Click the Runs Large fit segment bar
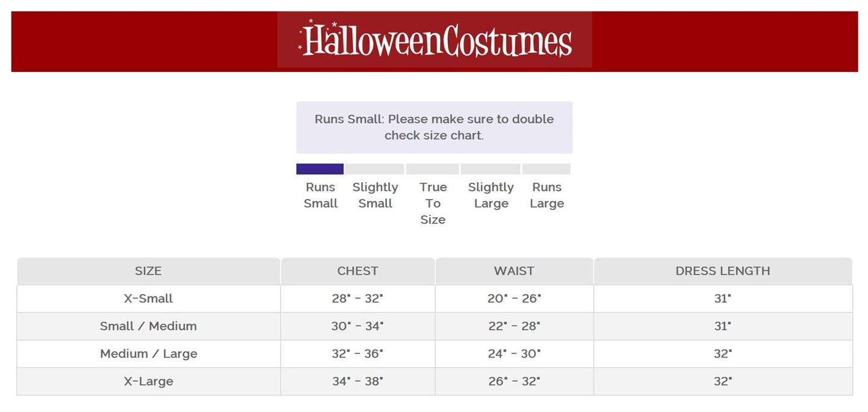The height and width of the screenshot is (412, 868). 546,169
